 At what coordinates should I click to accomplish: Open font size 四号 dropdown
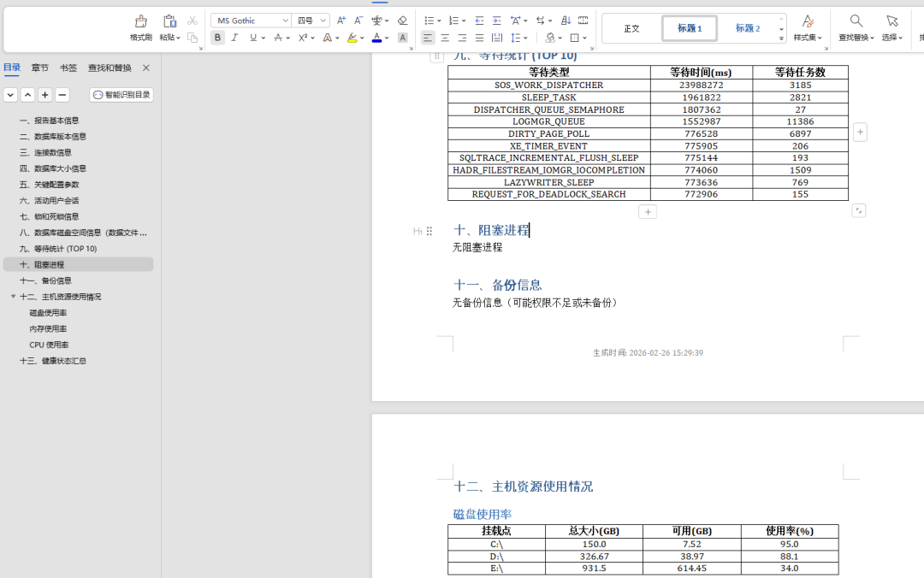(x=323, y=21)
